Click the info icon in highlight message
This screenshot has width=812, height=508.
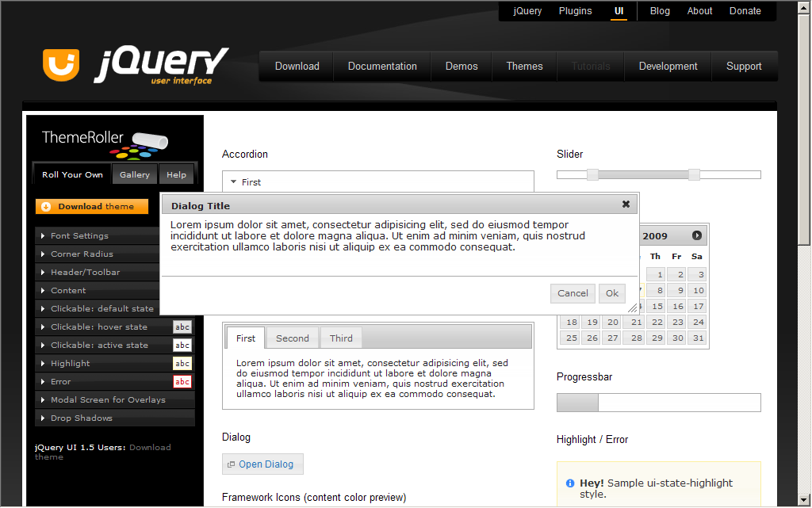click(570, 483)
